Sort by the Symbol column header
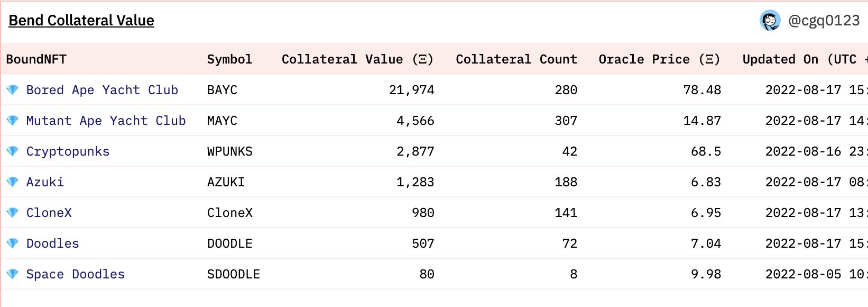The height and width of the screenshot is (307, 868). [x=229, y=59]
